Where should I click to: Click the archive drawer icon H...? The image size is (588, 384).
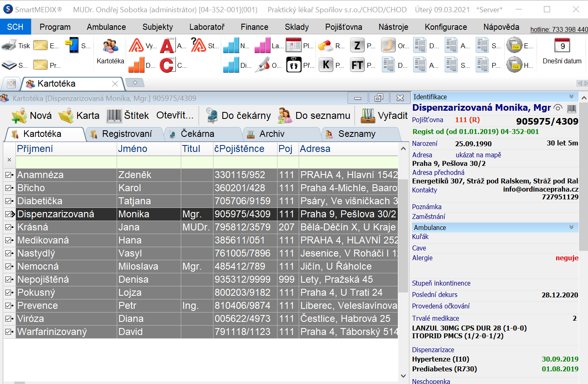[514, 65]
